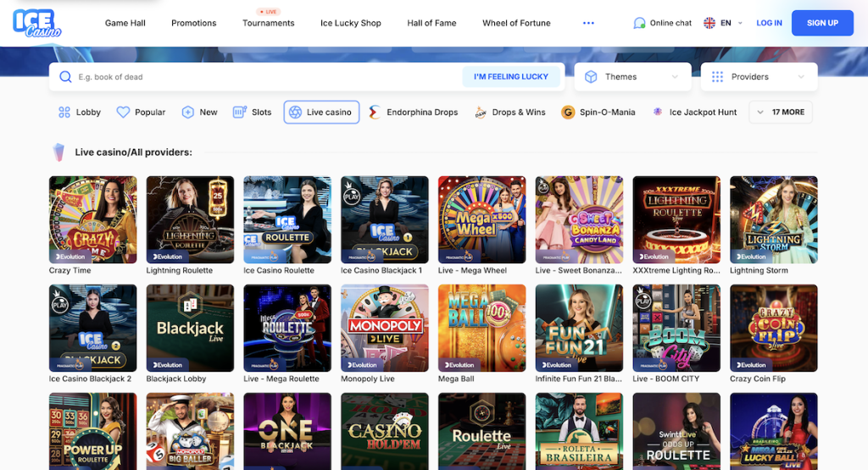Go to the Tournaments page

click(x=269, y=23)
